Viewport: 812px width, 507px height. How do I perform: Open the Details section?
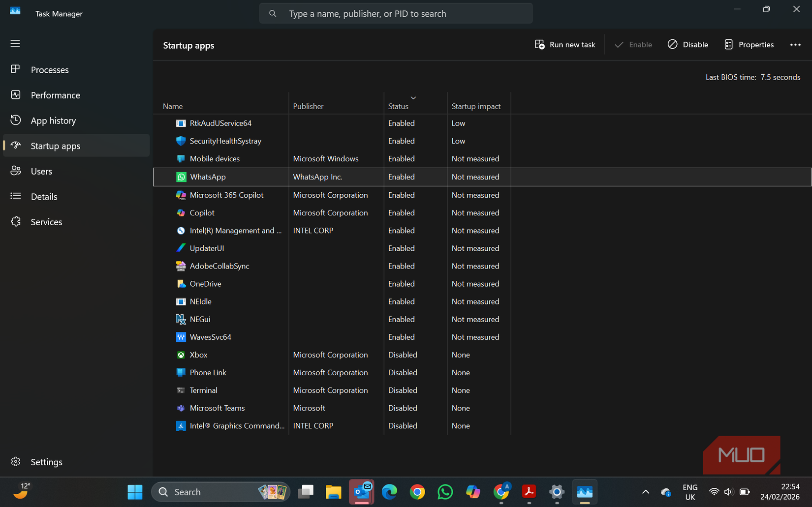(44, 196)
